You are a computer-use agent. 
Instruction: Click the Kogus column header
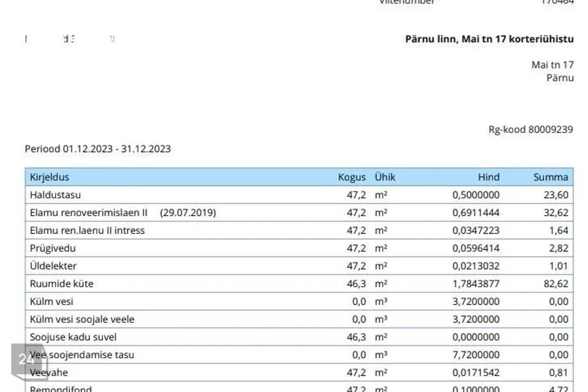point(352,177)
